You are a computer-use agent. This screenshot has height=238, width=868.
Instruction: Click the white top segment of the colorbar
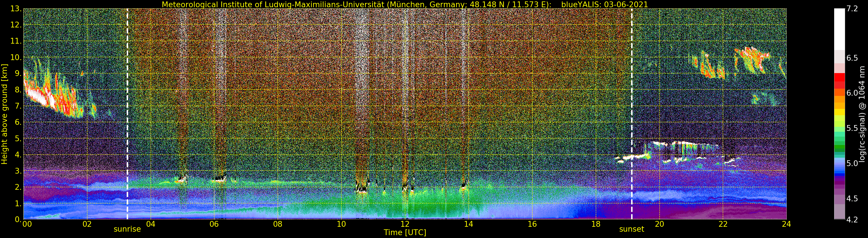click(839, 29)
